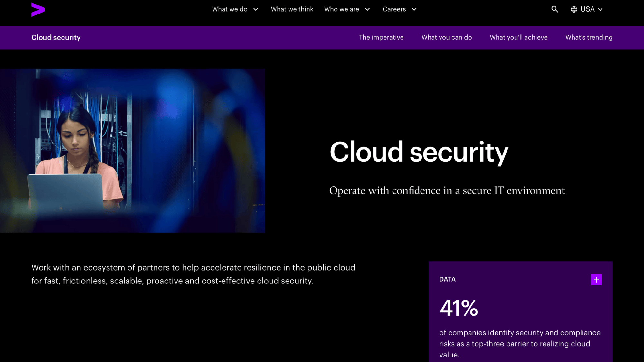644x362 pixels.
Task: Click the hero video of woman with laptop
Action: [x=132, y=150]
